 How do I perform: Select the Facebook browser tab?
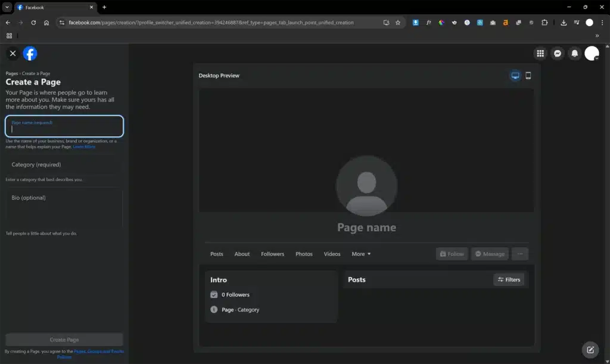point(55,7)
